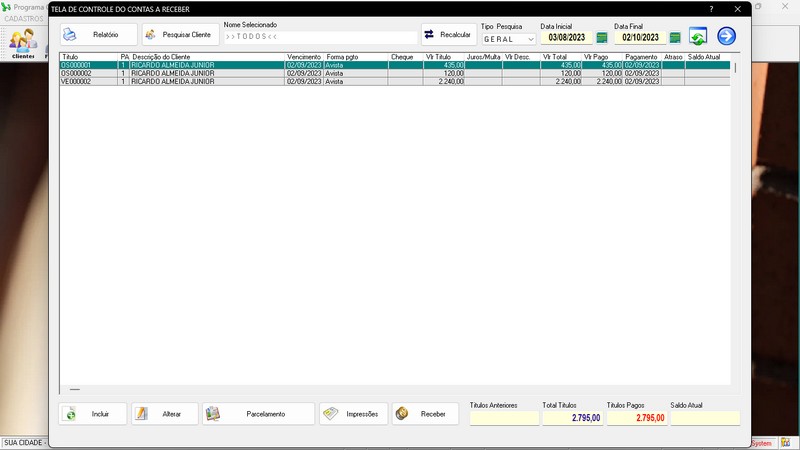Click the 2.240,00 Vlr Título cell
Screen dimensions: 800x450
tap(444, 82)
